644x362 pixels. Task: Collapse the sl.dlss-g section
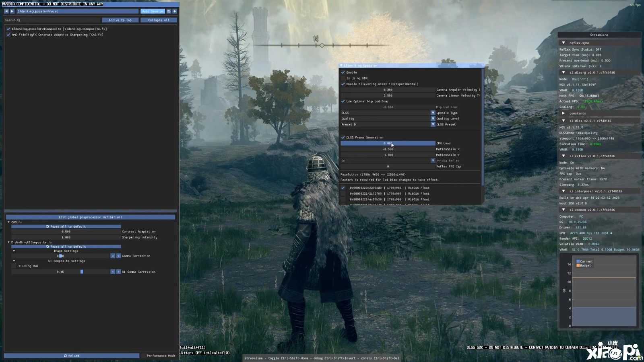click(563, 73)
